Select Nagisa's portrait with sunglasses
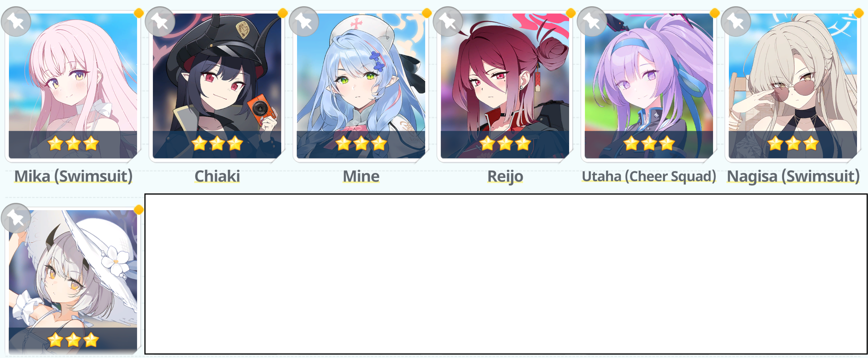 [793, 86]
